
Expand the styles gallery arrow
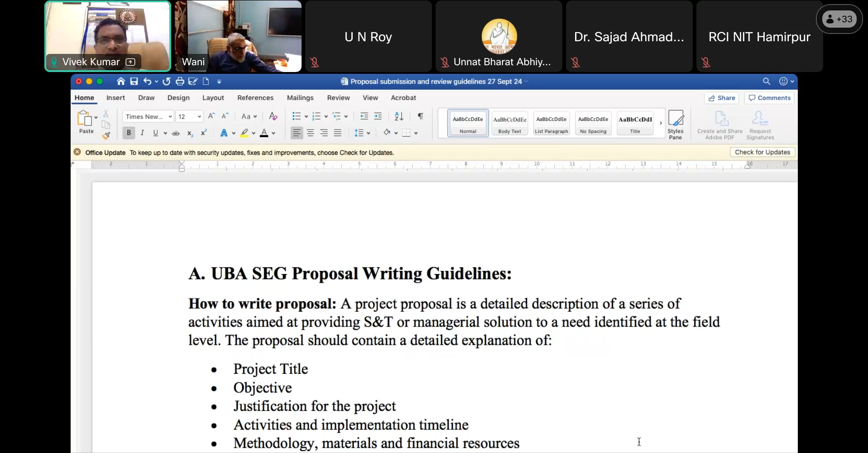(661, 123)
